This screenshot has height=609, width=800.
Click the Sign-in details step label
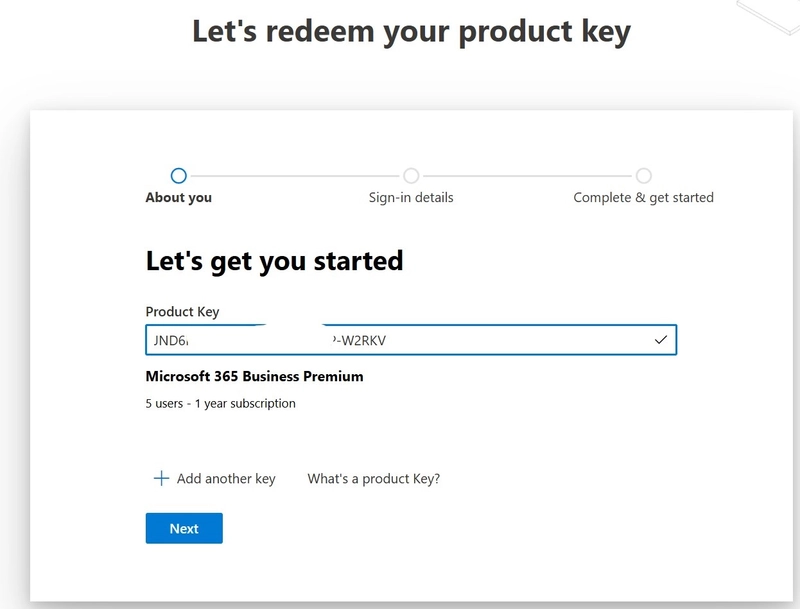pos(411,197)
